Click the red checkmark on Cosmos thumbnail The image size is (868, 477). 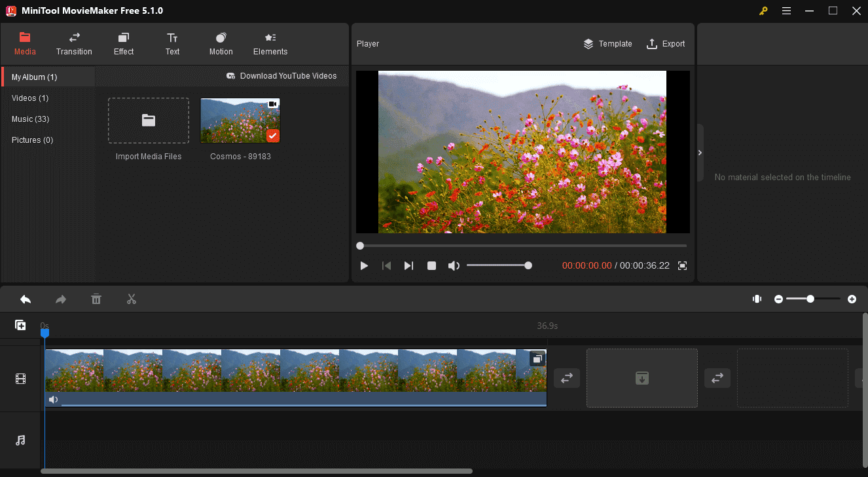point(273,136)
